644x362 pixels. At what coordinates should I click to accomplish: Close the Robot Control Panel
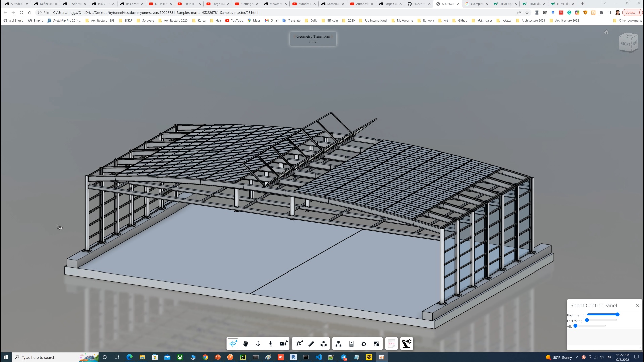pyautogui.click(x=637, y=306)
